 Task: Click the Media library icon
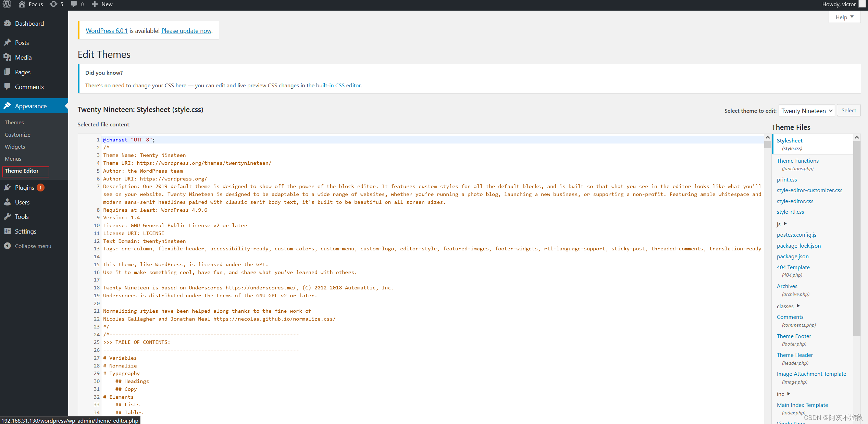point(8,57)
